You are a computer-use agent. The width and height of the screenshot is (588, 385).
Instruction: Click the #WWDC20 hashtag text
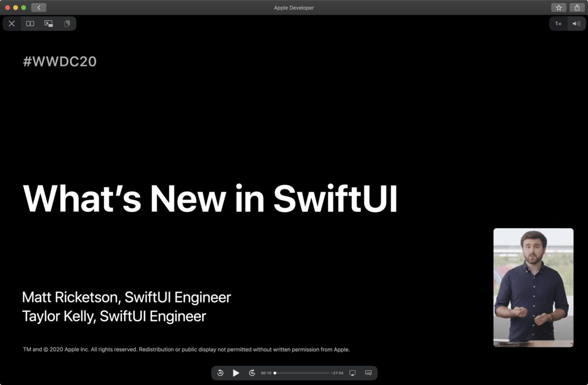[x=60, y=62]
